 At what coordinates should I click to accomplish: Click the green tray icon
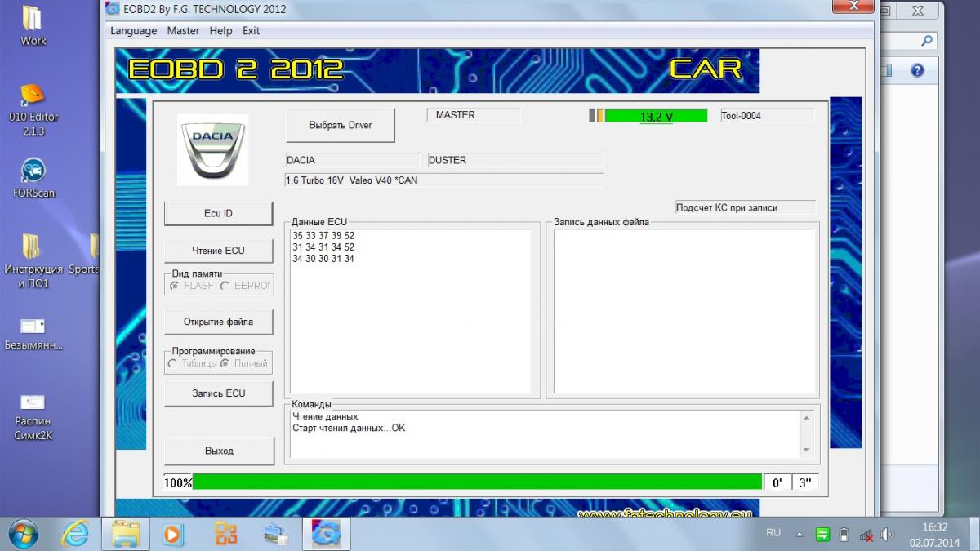point(823,535)
